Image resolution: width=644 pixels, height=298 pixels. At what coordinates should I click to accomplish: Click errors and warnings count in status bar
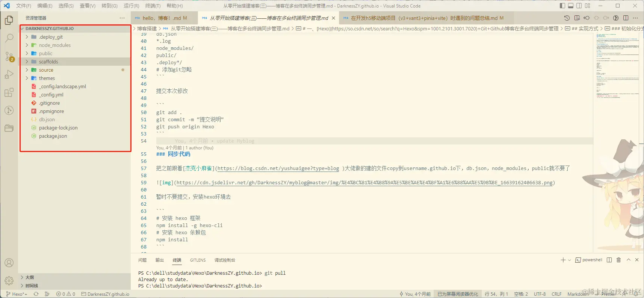click(65, 294)
